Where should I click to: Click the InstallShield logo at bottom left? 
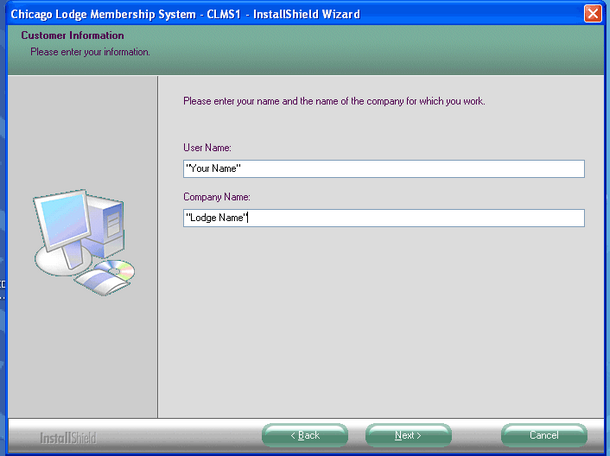pos(68,437)
